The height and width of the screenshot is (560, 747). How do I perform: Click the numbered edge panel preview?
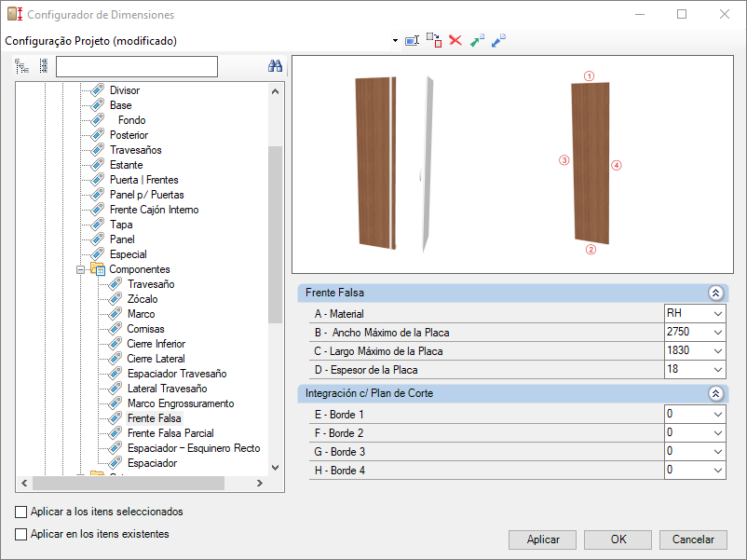(591, 163)
